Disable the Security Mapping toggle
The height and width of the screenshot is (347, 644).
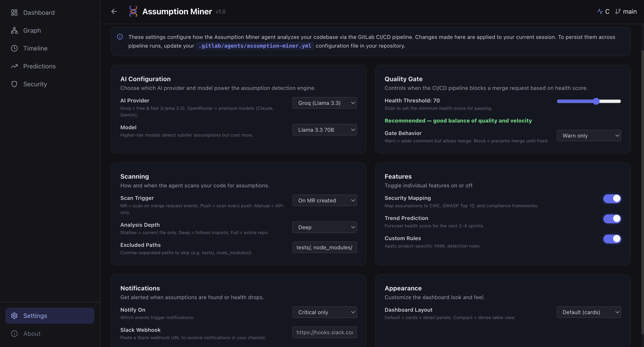(x=612, y=199)
